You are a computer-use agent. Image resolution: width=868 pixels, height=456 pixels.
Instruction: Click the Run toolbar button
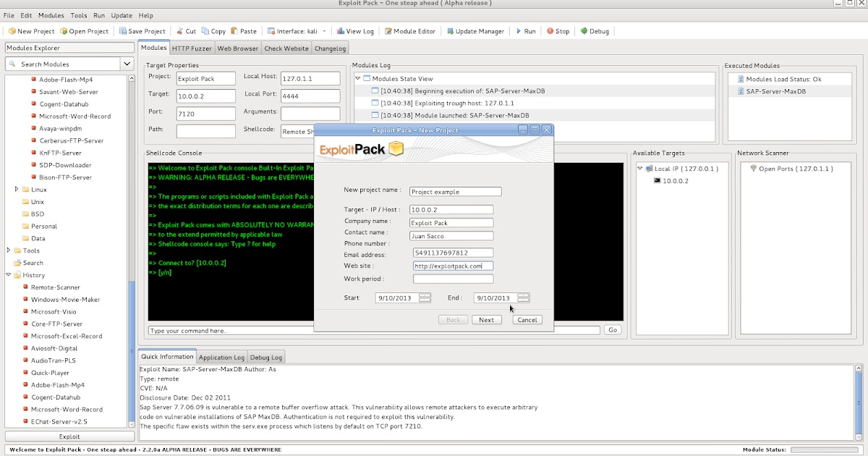[x=525, y=31]
